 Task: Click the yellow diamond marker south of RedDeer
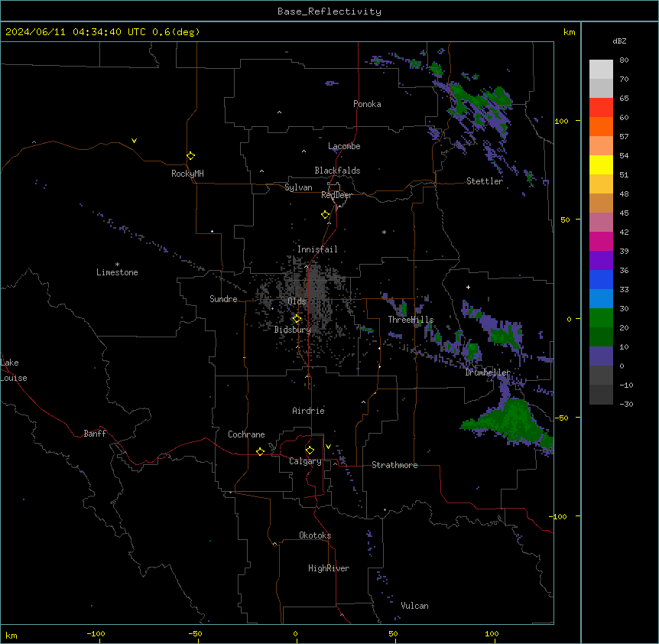pyautogui.click(x=326, y=214)
